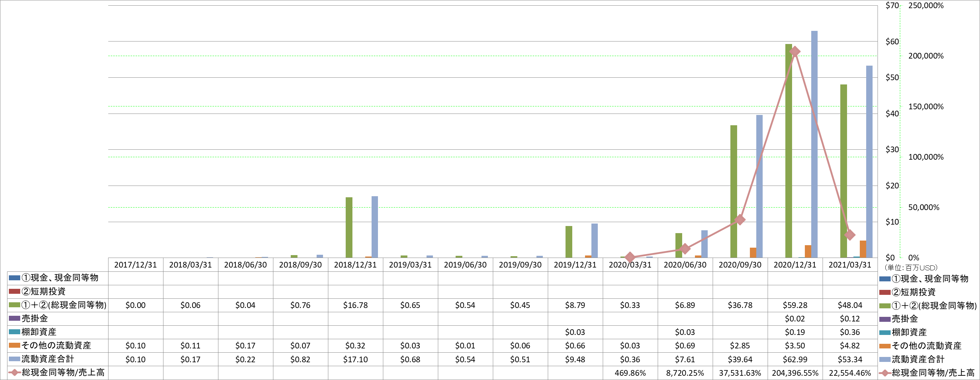This screenshot has height=380, width=980.
Task: Click the $48.04 cash equivalents cell
Action: click(850, 305)
